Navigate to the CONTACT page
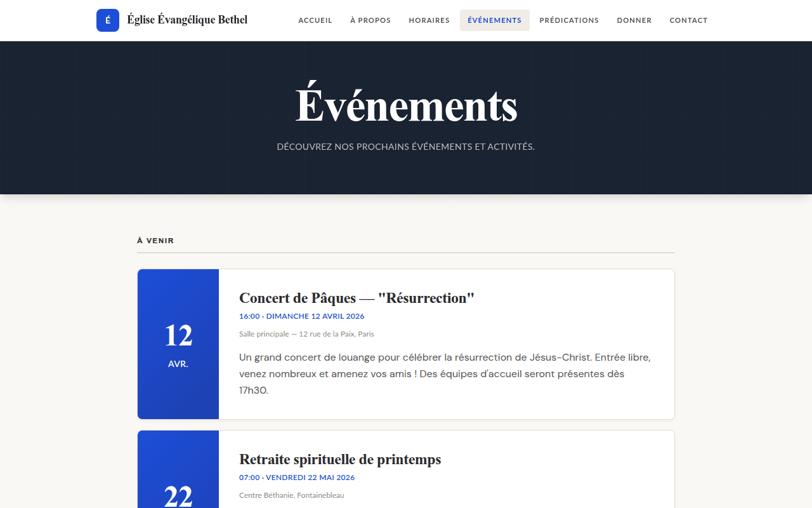The height and width of the screenshot is (508, 812). (688, 20)
